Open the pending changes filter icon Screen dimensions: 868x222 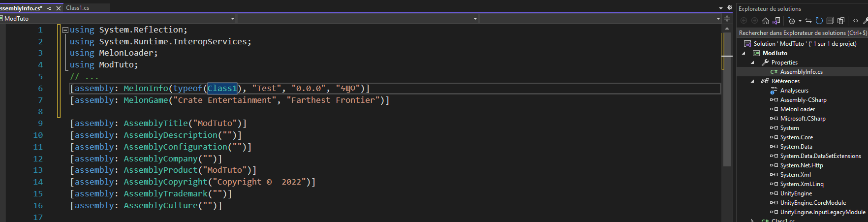[791, 21]
